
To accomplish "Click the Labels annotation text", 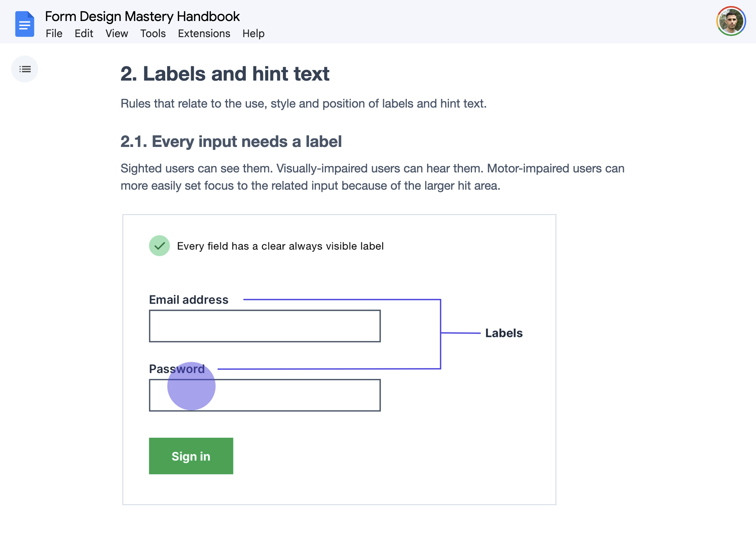I will tap(504, 333).
